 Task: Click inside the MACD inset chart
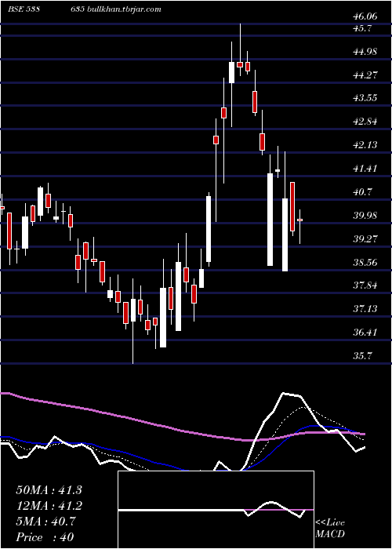pyautogui.click(x=216, y=510)
